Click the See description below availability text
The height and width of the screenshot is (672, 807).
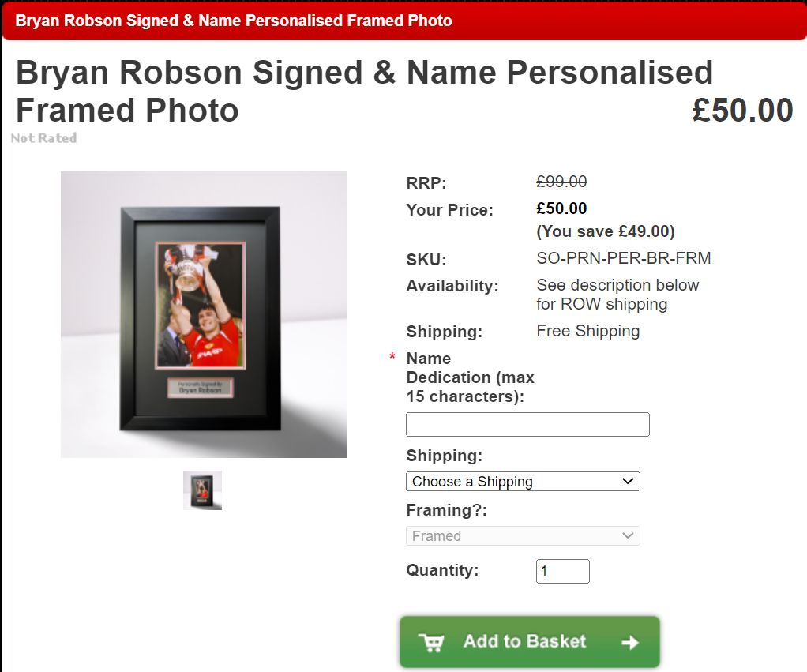(617, 295)
